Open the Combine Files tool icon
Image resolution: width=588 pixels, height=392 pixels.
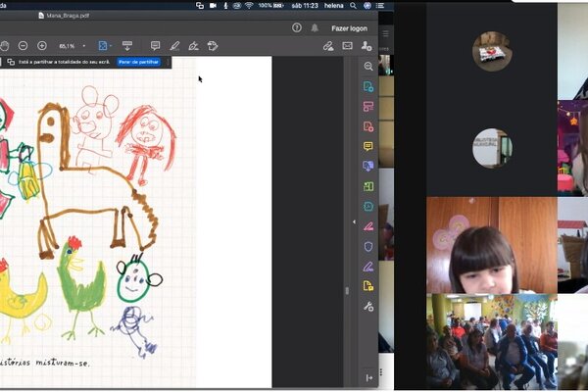[x=368, y=166]
